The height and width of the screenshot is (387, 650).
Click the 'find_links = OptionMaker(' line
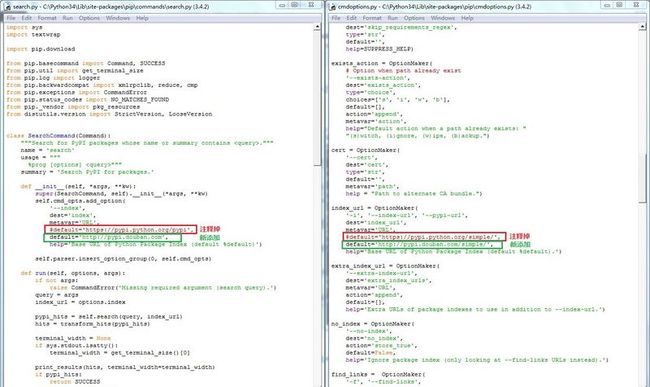point(378,375)
